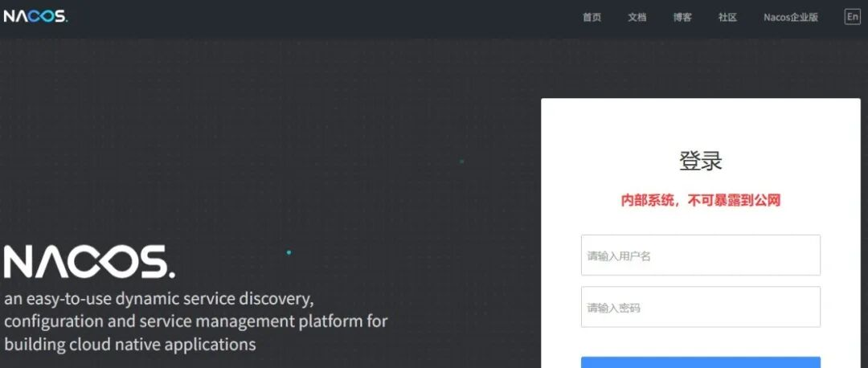Viewport: 868px width, 368px height.
Task: Click the 'building cloud native applications' line
Action: [x=130, y=344]
